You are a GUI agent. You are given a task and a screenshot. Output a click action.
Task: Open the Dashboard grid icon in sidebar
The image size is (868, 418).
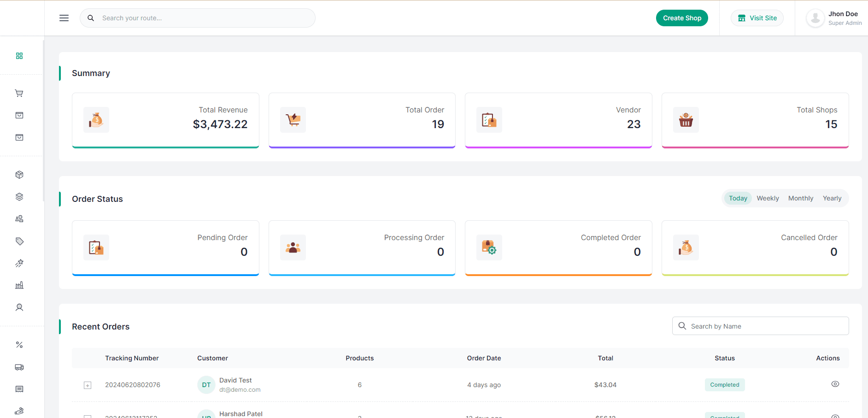[19, 56]
